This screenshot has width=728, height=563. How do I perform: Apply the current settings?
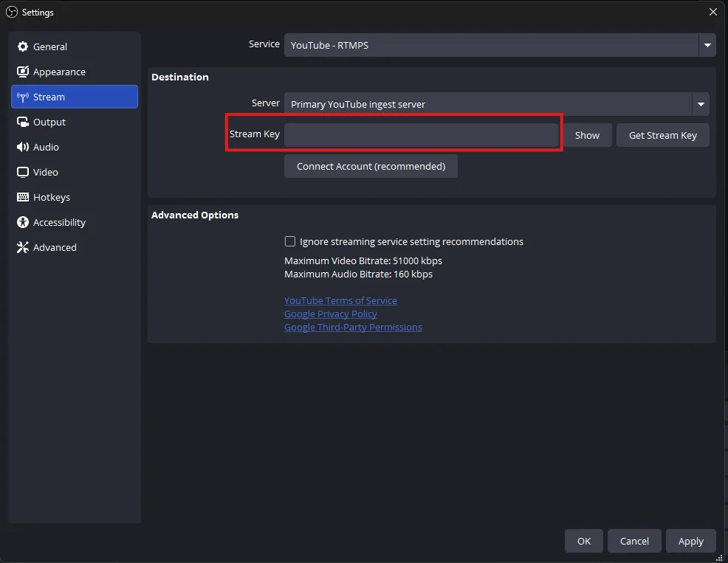[690, 541]
